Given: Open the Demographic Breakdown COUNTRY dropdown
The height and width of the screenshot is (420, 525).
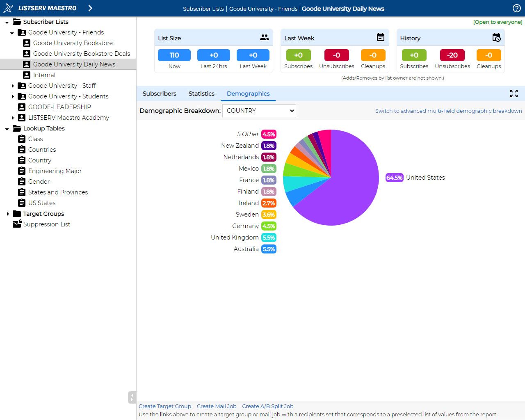Looking at the screenshot, I should 259,111.
